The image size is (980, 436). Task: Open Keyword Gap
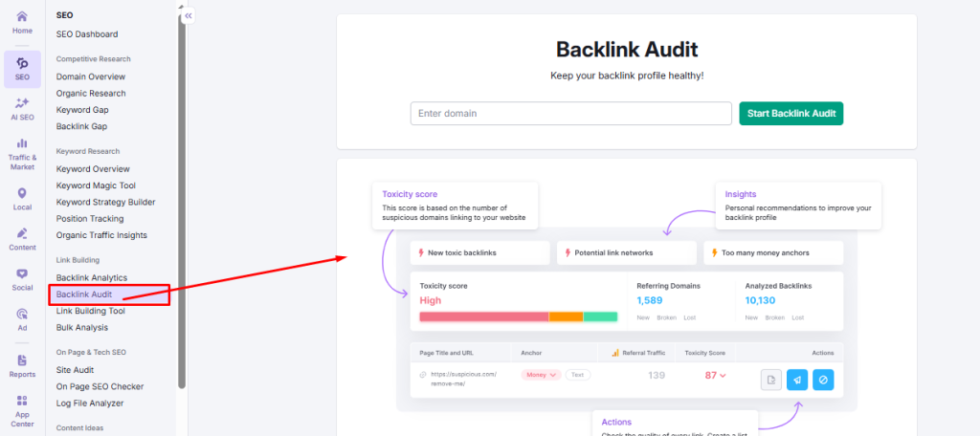(x=82, y=110)
